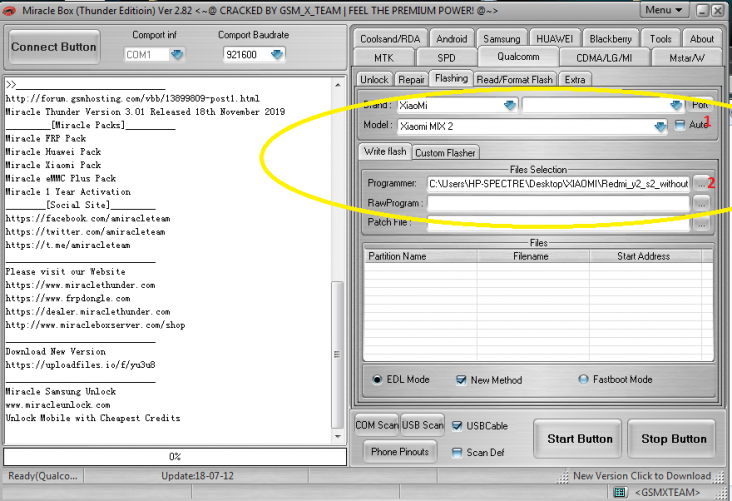Open the Extra sub-tab

click(575, 79)
